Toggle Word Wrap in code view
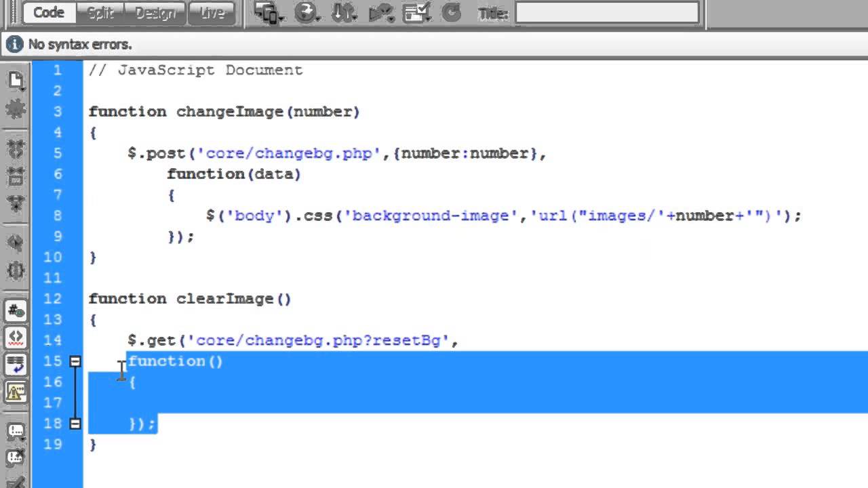The width and height of the screenshot is (868, 488). click(x=16, y=364)
